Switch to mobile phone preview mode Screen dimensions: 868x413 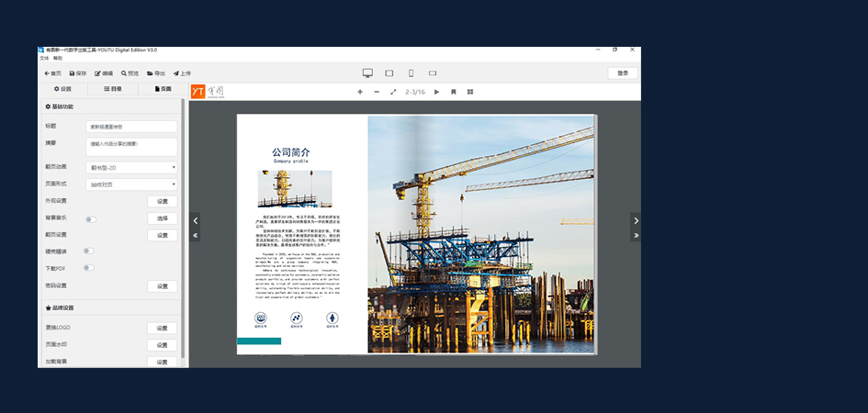point(411,73)
